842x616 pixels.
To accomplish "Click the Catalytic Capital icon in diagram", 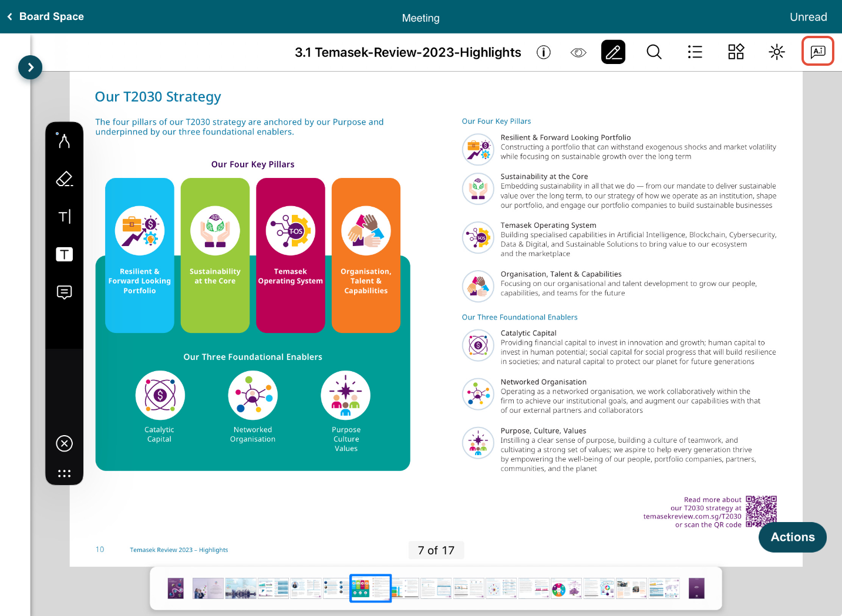I will [160, 395].
